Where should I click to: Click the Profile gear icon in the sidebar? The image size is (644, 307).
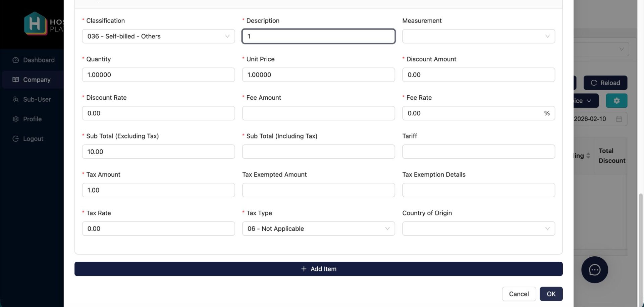[15, 119]
